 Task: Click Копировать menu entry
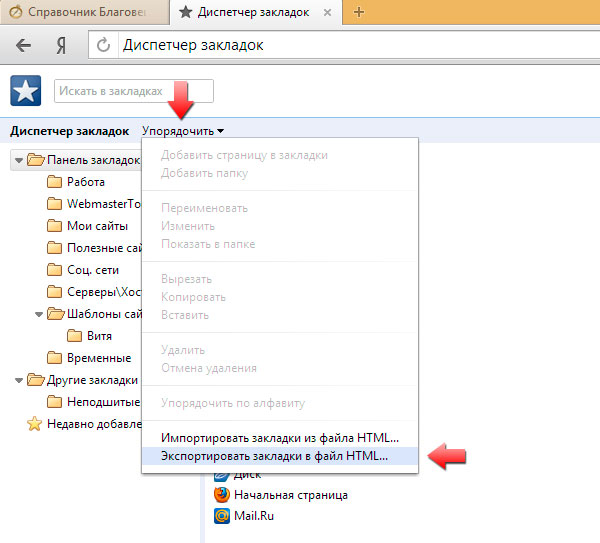point(280,297)
